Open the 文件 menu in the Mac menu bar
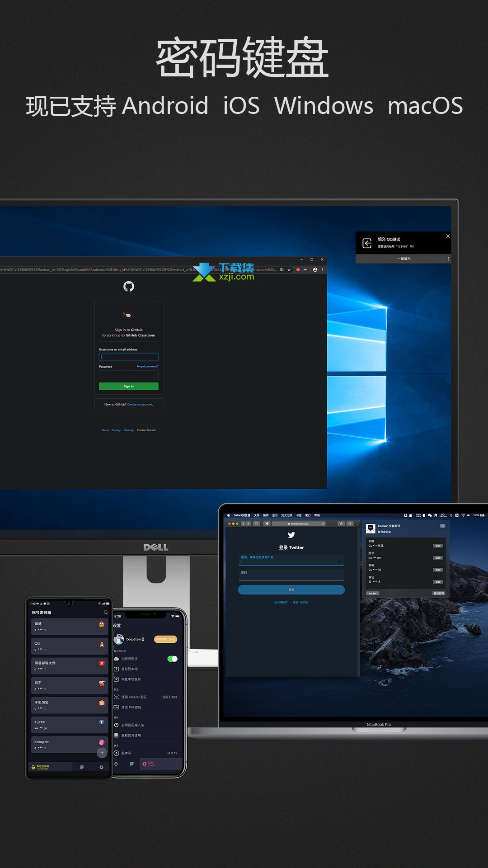Viewport: 488px width, 868px height. (257, 515)
